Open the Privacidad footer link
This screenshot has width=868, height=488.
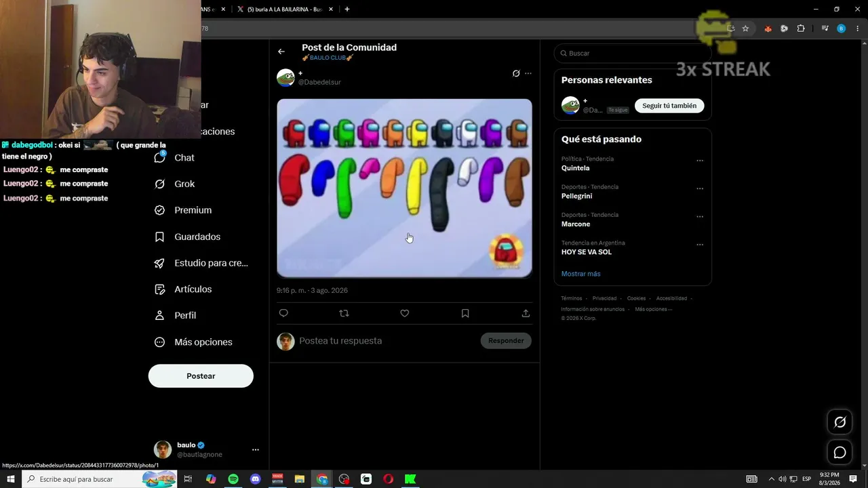[604, 298]
